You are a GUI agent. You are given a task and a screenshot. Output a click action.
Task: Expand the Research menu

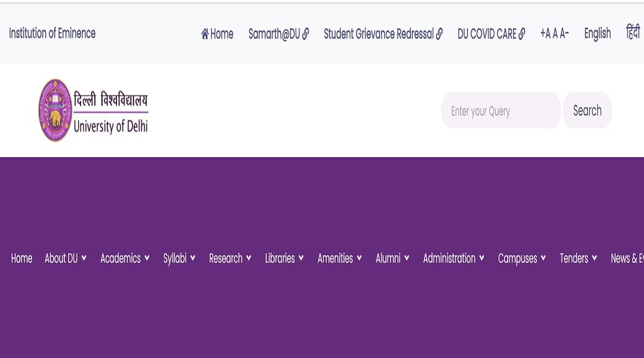(x=230, y=258)
